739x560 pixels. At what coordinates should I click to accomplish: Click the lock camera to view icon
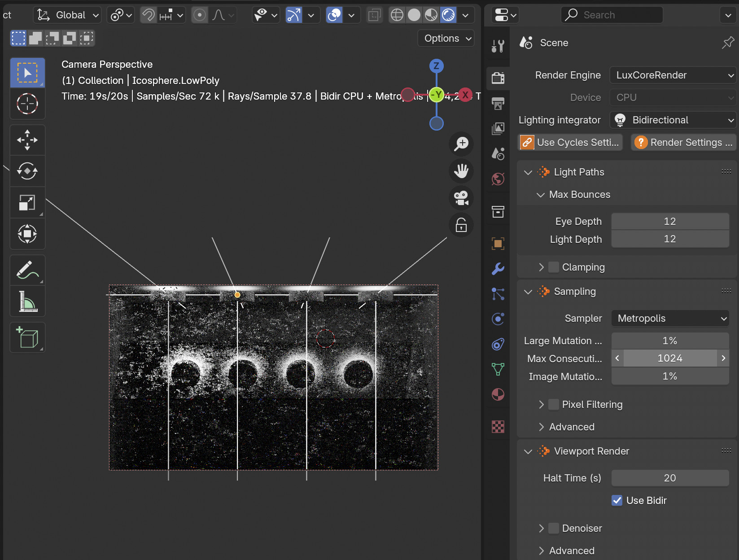(461, 225)
